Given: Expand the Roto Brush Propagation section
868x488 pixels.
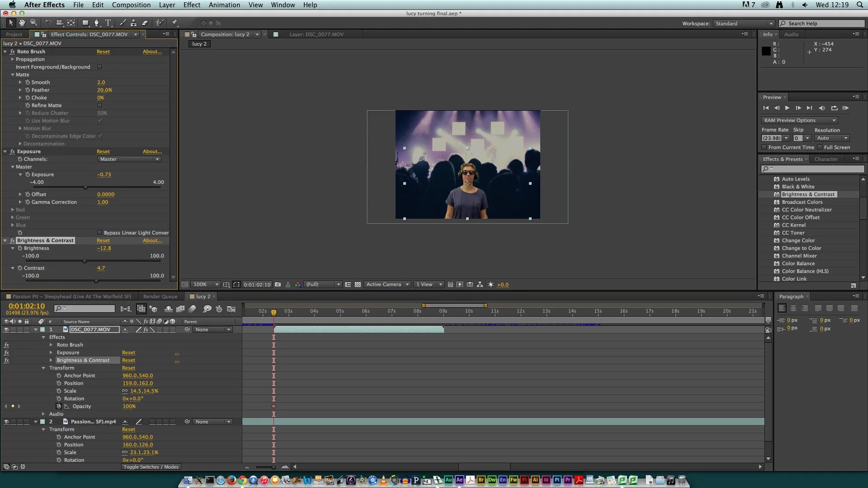Looking at the screenshot, I should (x=13, y=59).
